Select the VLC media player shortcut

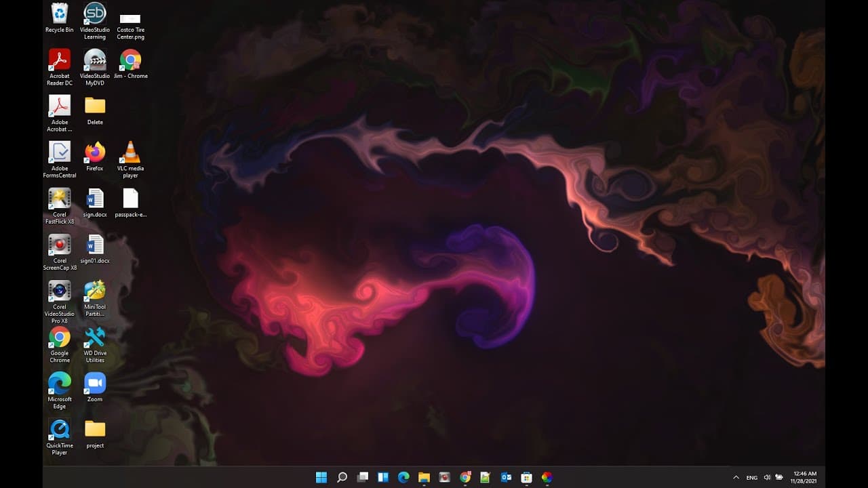click(x=130, y=159)
